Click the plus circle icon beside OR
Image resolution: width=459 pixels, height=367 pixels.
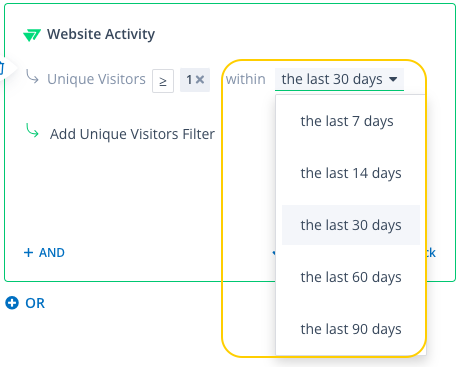(12, 303)
